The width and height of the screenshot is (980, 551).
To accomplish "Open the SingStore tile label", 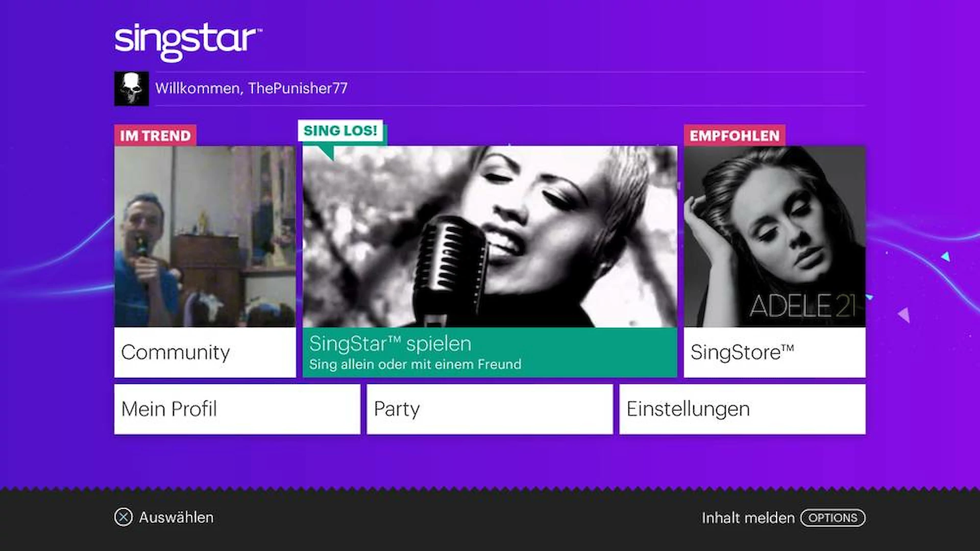I will (775, 352).
